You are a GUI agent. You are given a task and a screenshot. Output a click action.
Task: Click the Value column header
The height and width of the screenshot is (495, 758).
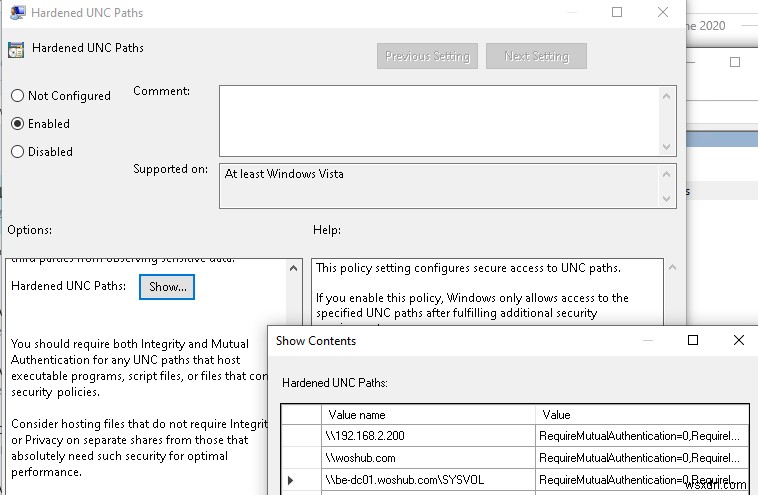click(x=642, y=415)
